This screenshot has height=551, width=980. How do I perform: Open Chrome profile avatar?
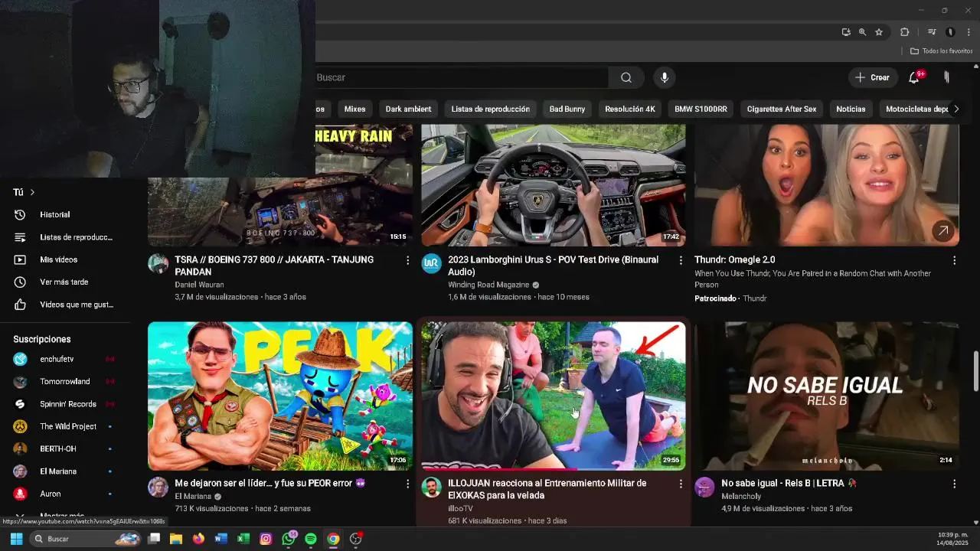click(x=950, y=32)
